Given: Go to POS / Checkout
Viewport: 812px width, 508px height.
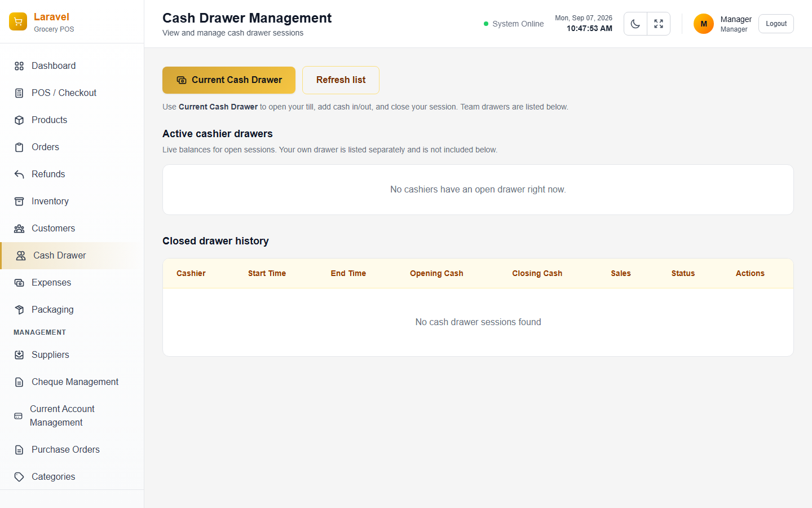Looking at the screenshot, I should tap(72, 93).
